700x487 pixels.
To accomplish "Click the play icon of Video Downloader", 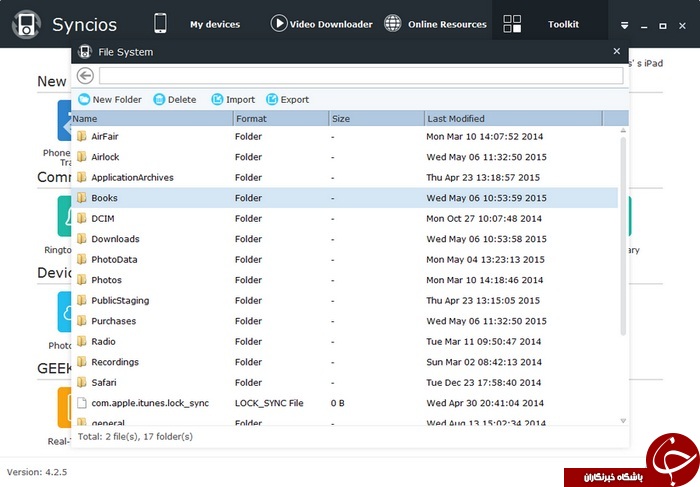I will [279, 23].
